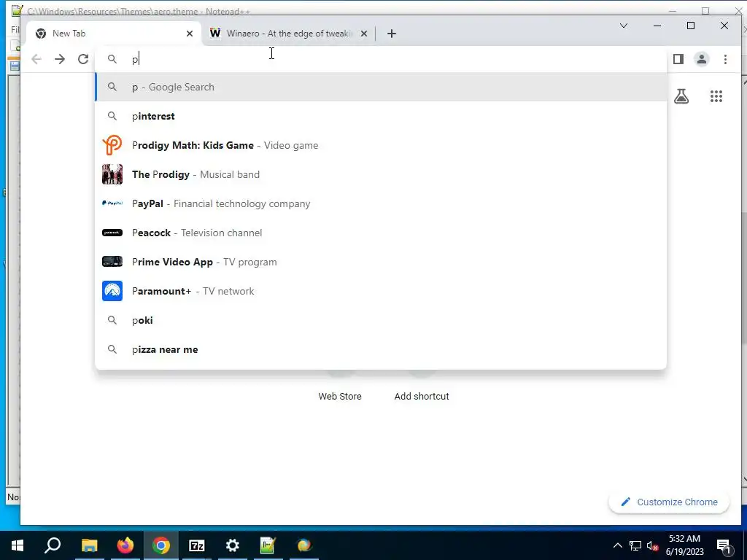
Task: Click the Prime Video App thumbnail
Action: [112, 262]
